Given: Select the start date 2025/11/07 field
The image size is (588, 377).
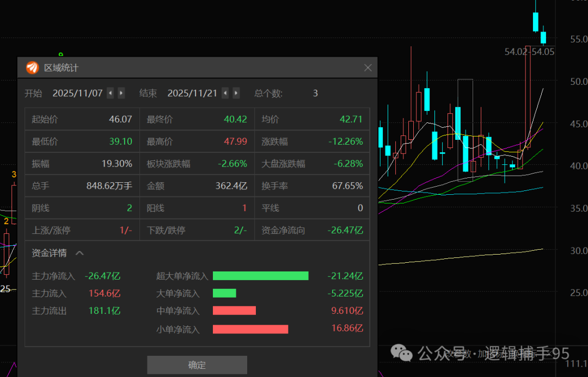Looking at the screenshot, I should click(78, 94).
